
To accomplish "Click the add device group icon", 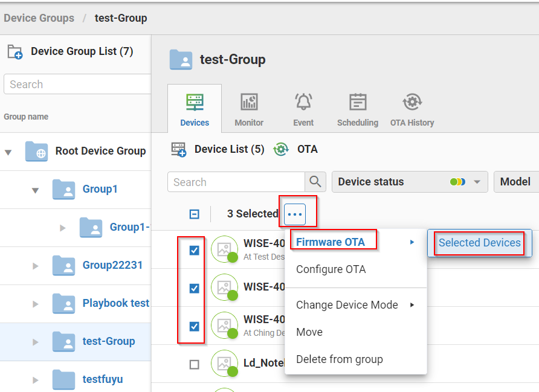I will (x=15, y=52).
